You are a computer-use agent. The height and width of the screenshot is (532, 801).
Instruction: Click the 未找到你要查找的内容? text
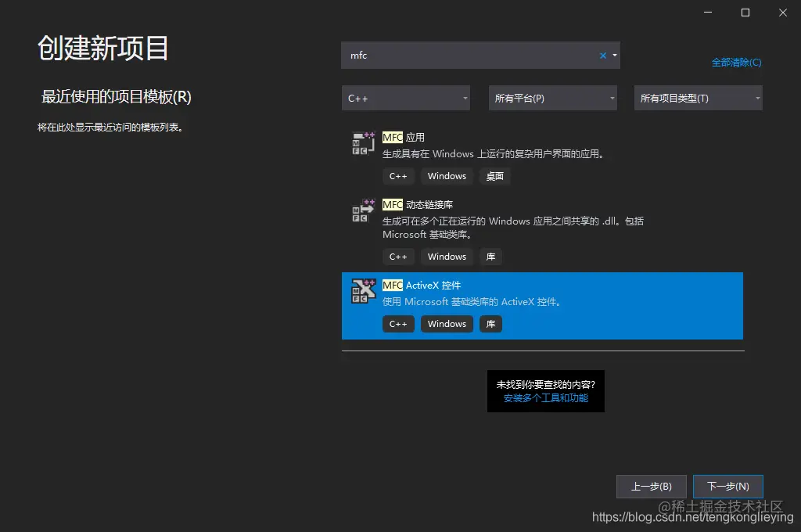click(545, 384)
